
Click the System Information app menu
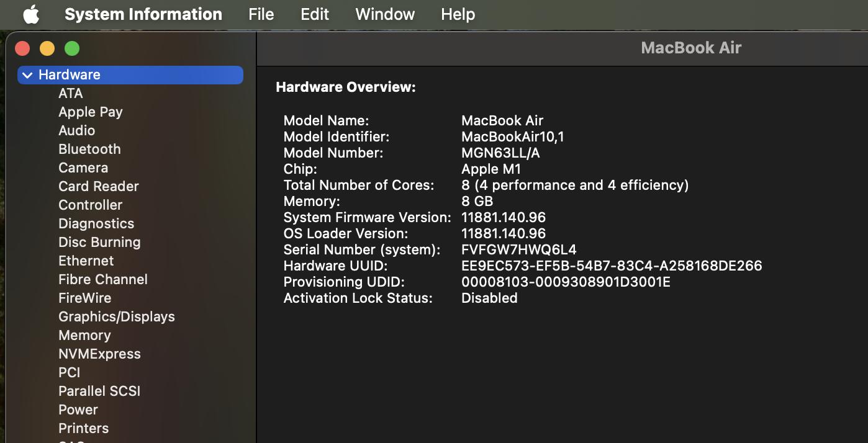[143, 14]
